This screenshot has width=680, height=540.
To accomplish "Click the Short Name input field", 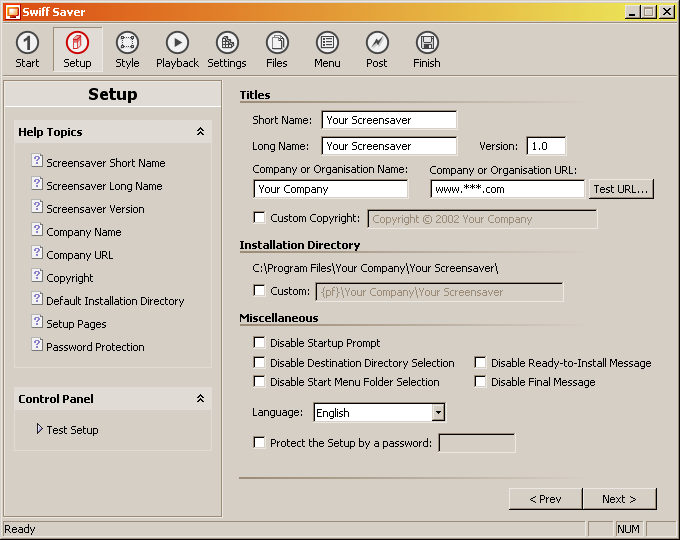I will click(x=389, y=120).
